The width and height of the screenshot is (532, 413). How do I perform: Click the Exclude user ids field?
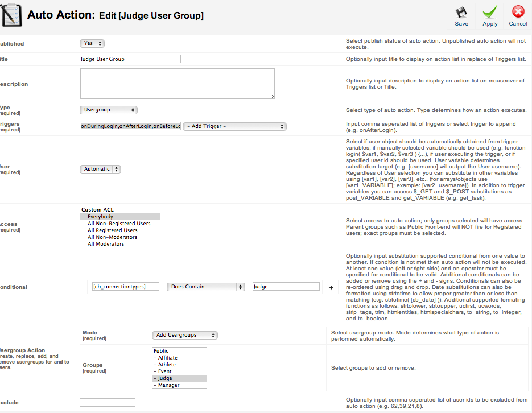point(108,403)
